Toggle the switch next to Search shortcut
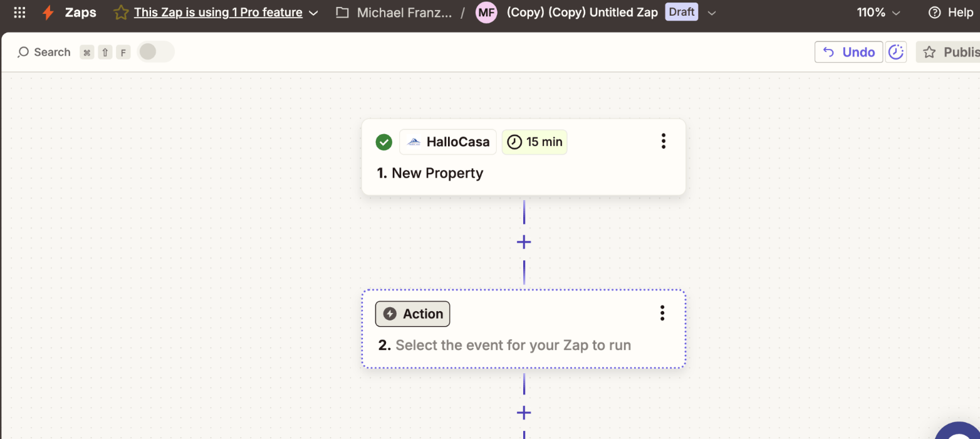 click(155, 52)
